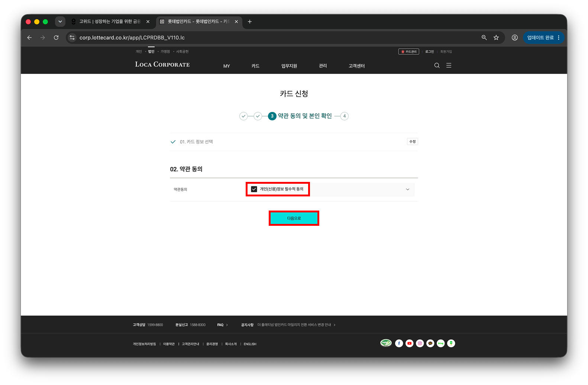Image resolution: width=588 pixels, height=385 pixels.
Task: Open the tab search dropdown arrow in Chrome
Action: click(x=60, y=22)
